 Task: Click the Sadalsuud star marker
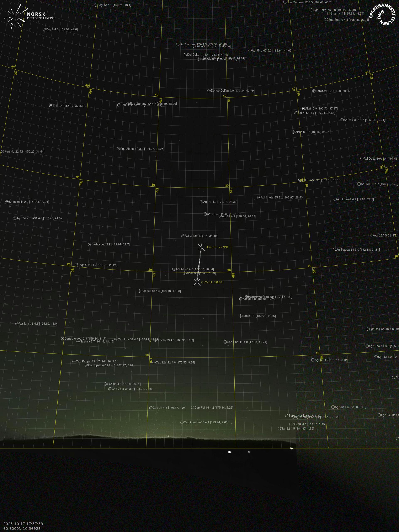tap(90, 244)
